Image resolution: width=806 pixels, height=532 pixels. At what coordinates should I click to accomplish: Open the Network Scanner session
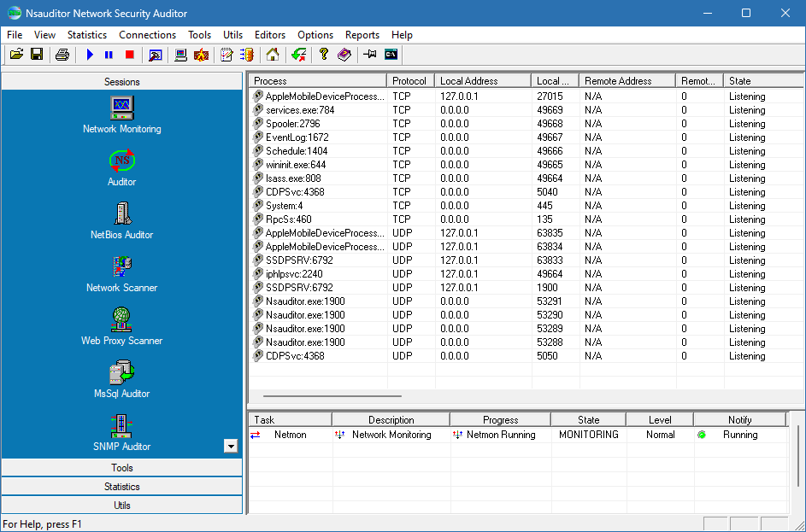(x=122, y=274)
